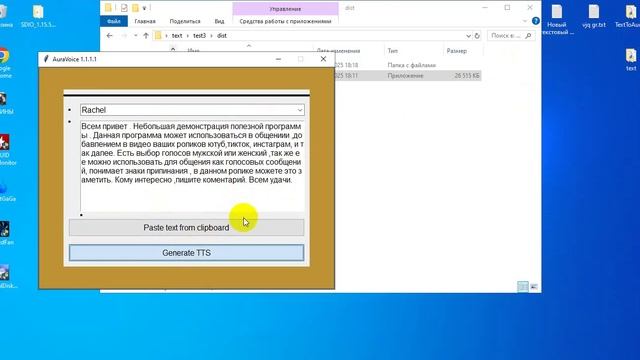The width and height of the screenshot is (640, 360).
Task: Click inside the Russian text area in AuraVoice
Action: [192, 167]
